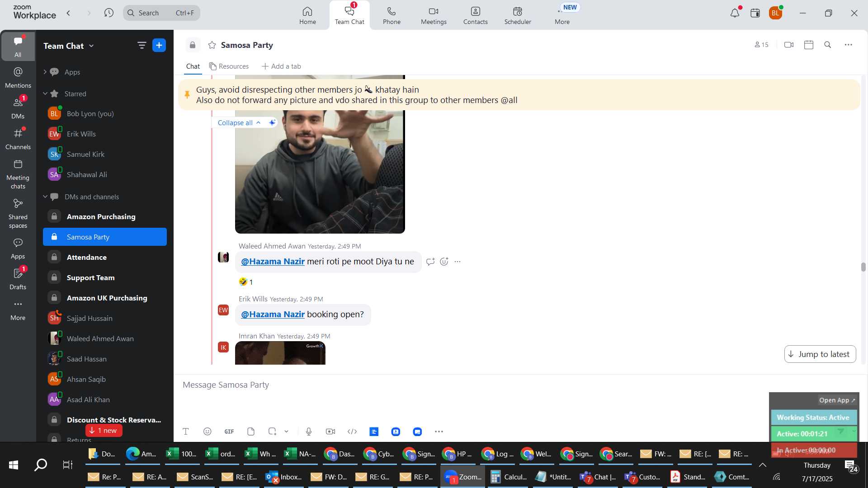Open the Team Chat dropdown header

(x=69, y=46)
